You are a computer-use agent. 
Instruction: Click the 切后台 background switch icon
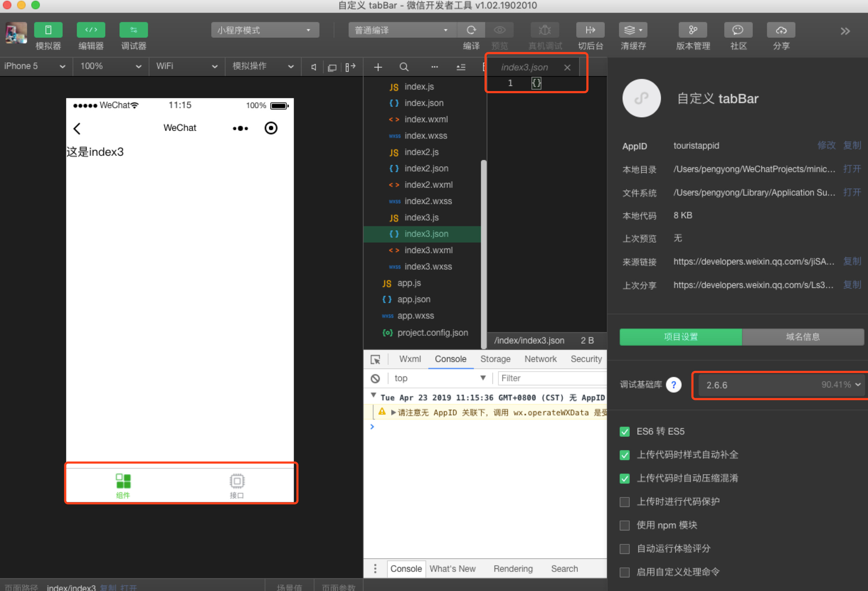point(590,30)
